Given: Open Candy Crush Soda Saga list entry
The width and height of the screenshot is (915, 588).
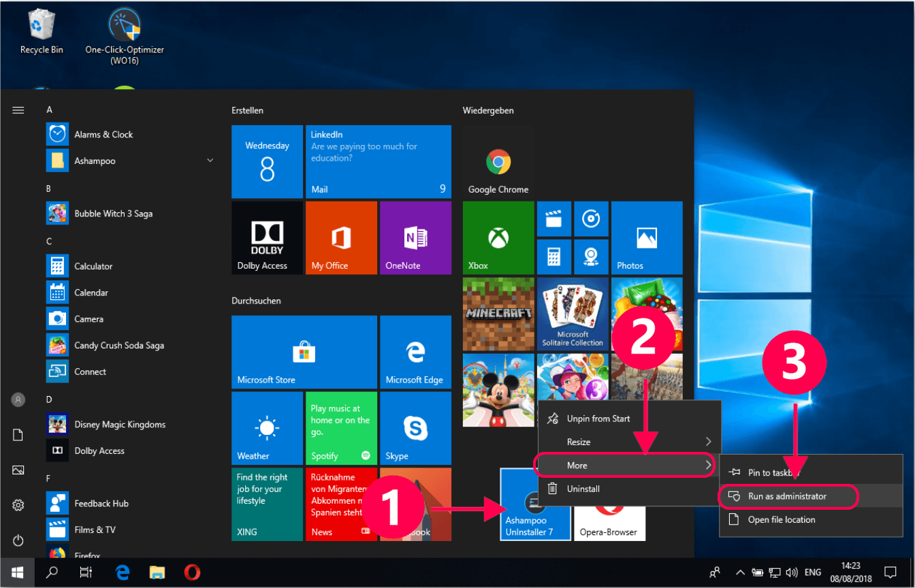Looking at the screenshot, I should point(131,345).
